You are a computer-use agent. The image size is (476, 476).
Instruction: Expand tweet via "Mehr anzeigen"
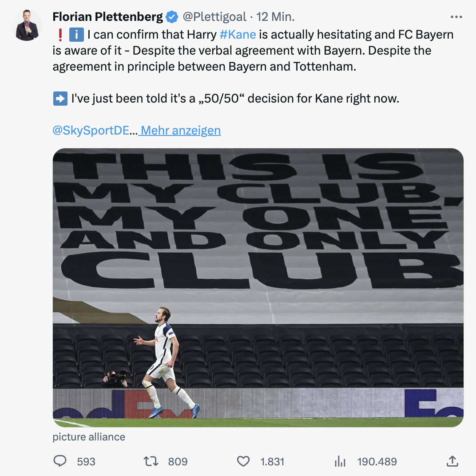pos(180,131)
